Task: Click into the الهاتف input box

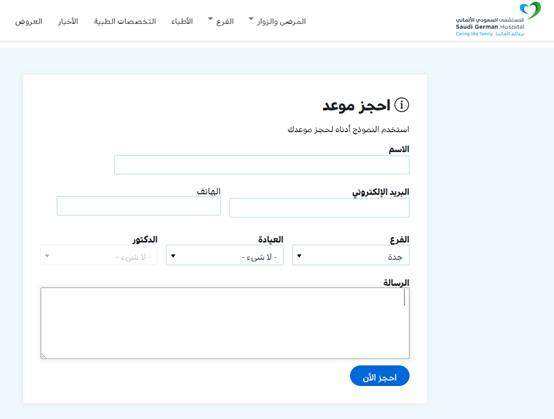Action: coord(138,206)
